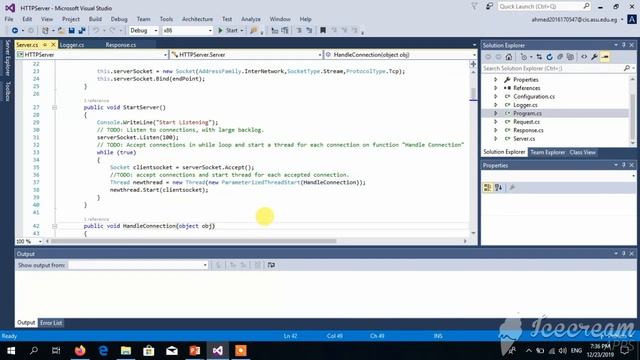The height and width of the screenshot is (360, 640).
Task: Click the Quick Launch search box
Action: point(544,7)
